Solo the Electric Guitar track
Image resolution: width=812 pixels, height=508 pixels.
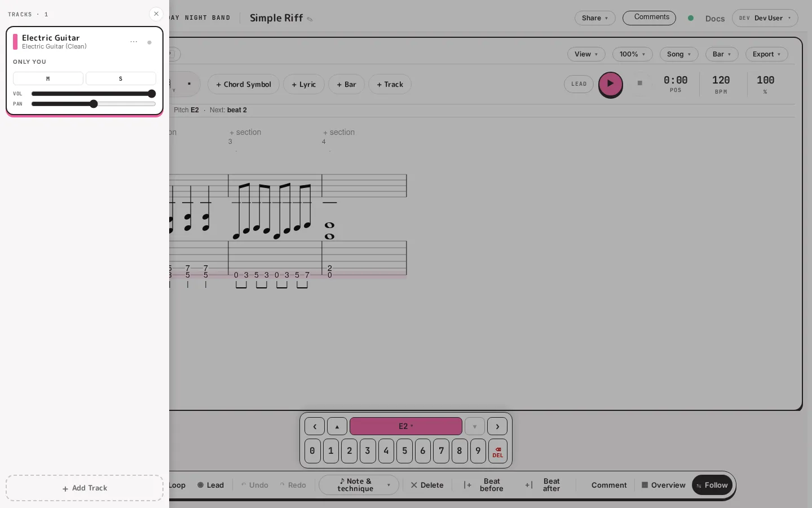click(121, 78)
